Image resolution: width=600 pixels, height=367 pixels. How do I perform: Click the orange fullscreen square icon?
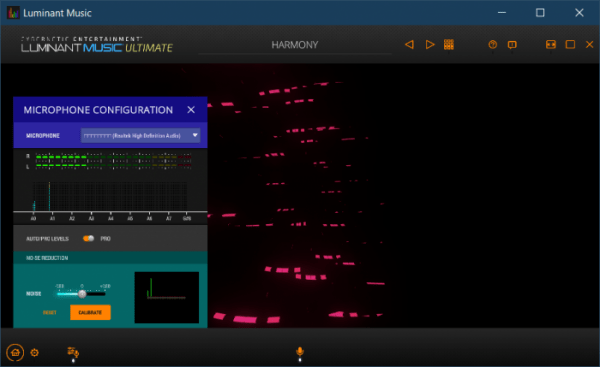[570, 44]
